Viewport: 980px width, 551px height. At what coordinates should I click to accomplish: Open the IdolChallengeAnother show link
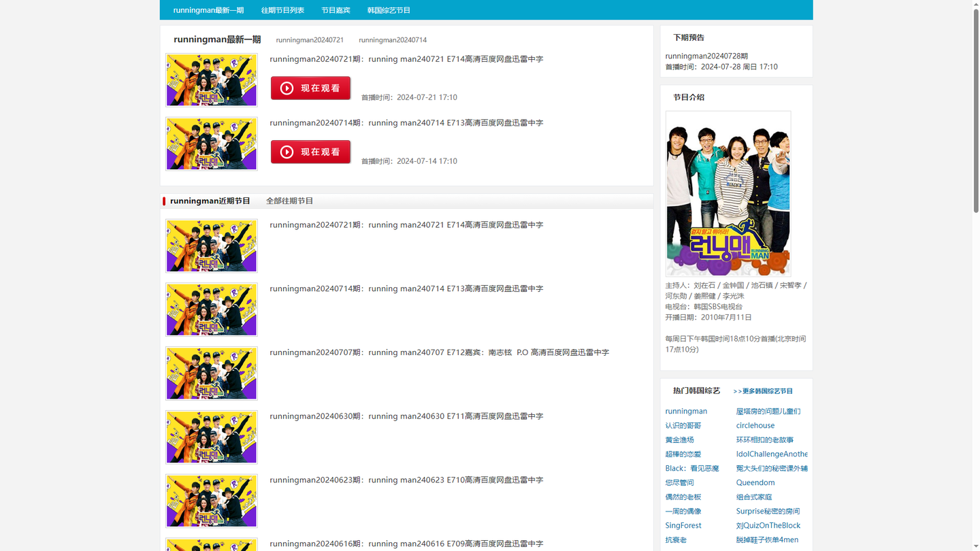coord(772,454)
